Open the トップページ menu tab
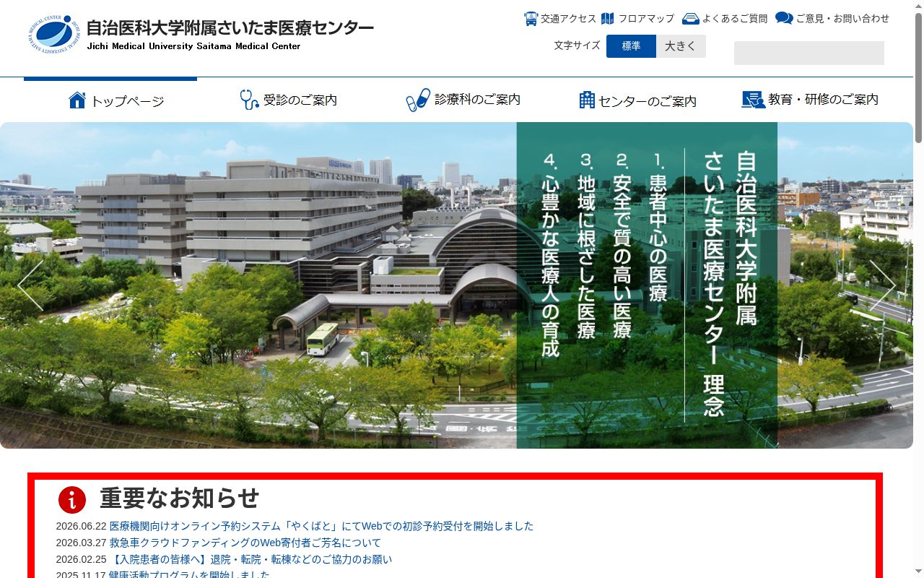This screenshot has width=924, height=578. tap(110, 100)
